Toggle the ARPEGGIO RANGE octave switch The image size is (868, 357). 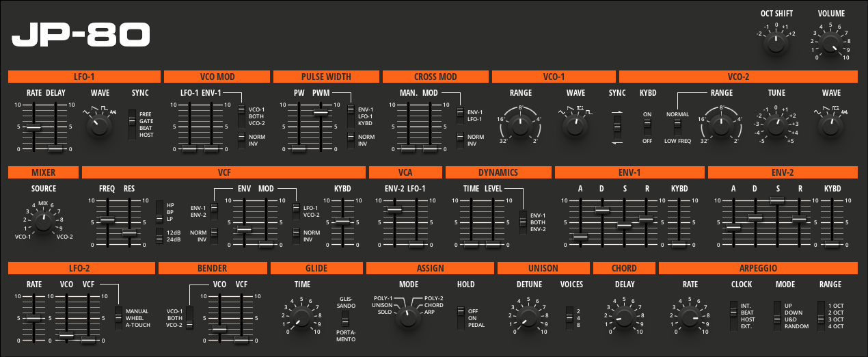tap(821, 315)
